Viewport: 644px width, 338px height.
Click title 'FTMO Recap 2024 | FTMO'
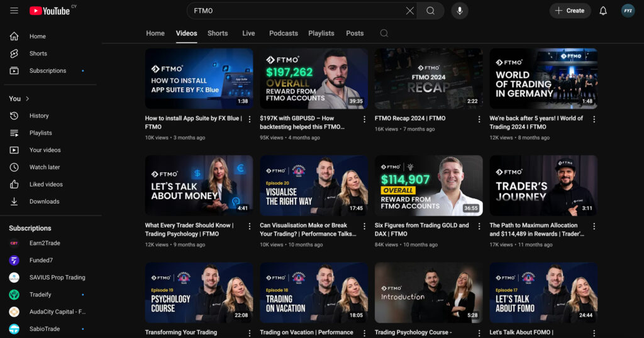click(410, 118)
